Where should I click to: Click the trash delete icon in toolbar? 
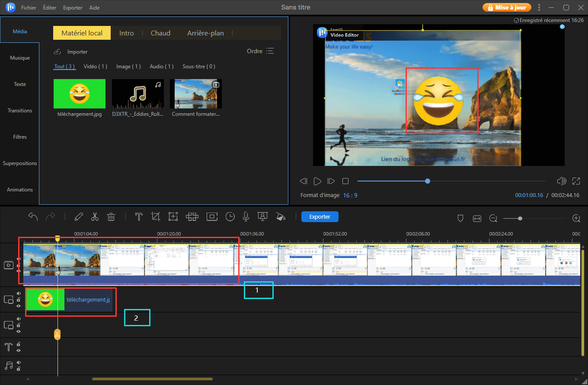pyautogui.click(x=111, y=217)
